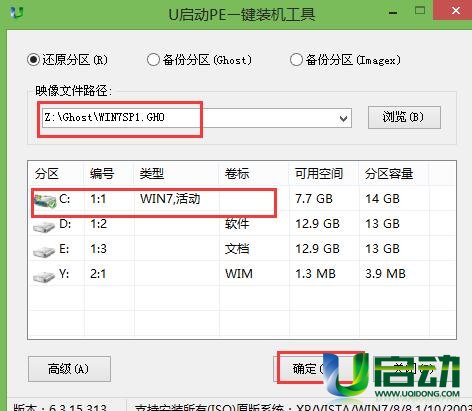
Task: Select the D: drive icon
Action: (44, 226)
